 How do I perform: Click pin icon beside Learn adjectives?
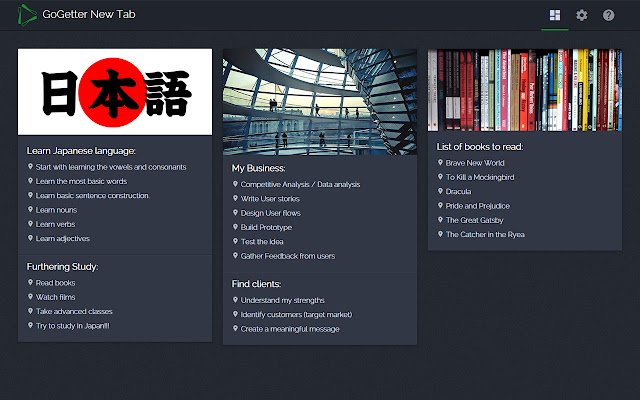click(30, 238)
